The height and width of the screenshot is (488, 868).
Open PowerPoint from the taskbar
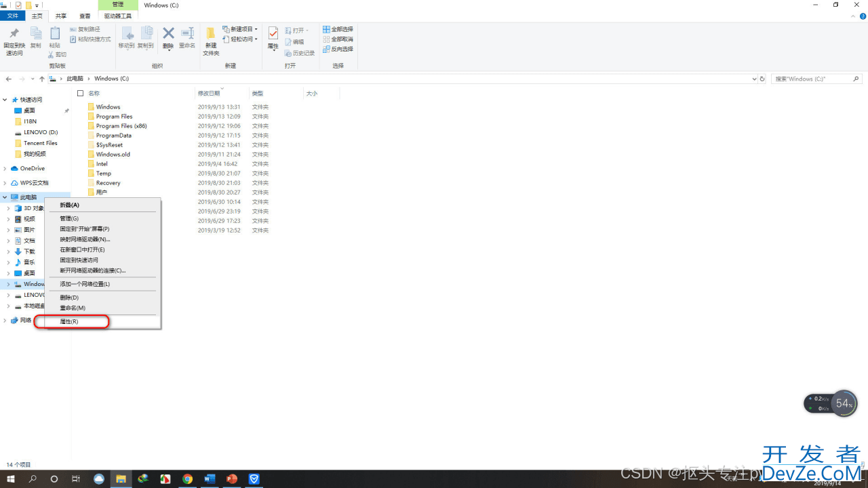click(231, 479)
